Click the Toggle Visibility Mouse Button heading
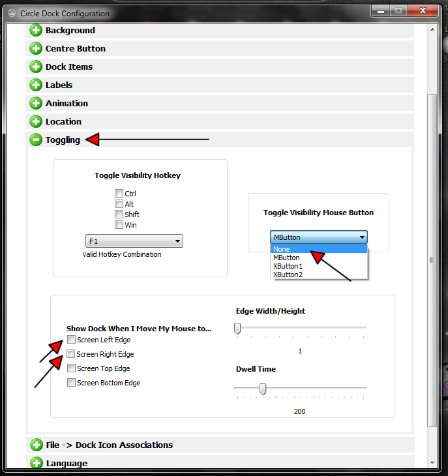 318,213
